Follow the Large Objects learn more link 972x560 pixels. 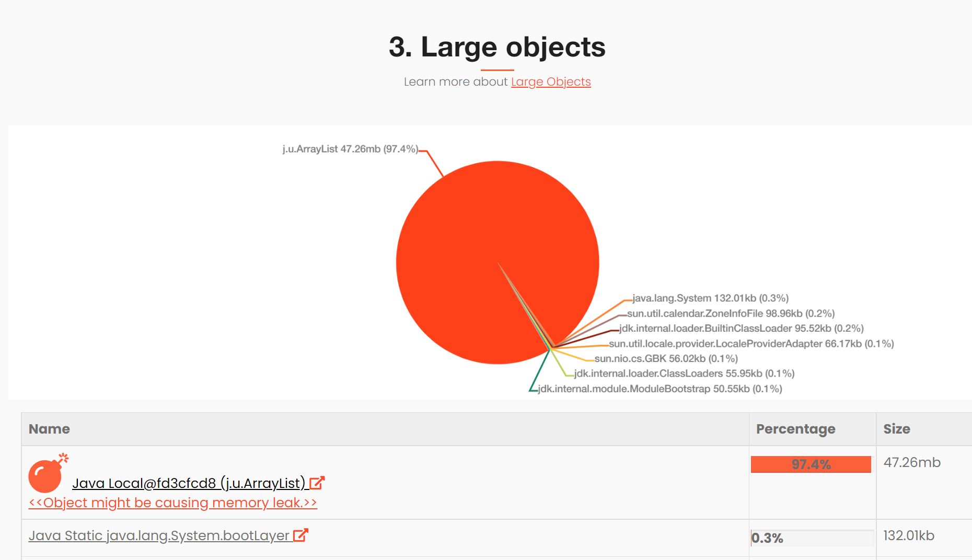[x=551, y=82]
